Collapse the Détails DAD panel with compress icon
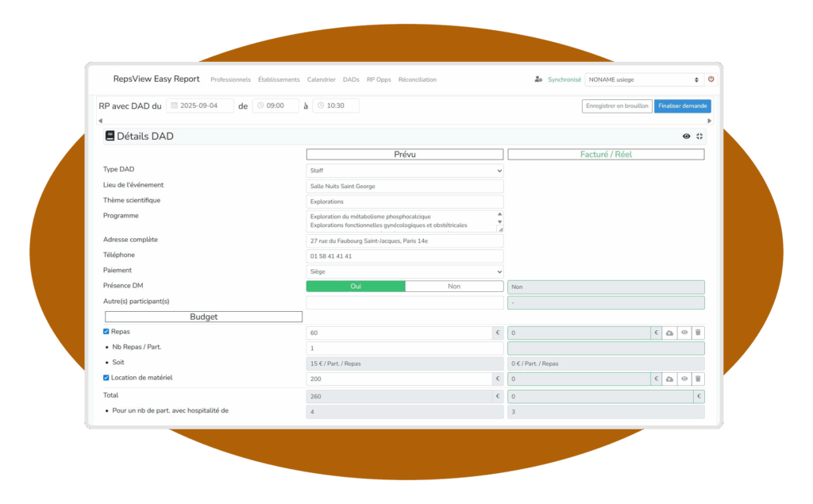The width and height of the screenshot is (813, 504). tap(699, 137)
